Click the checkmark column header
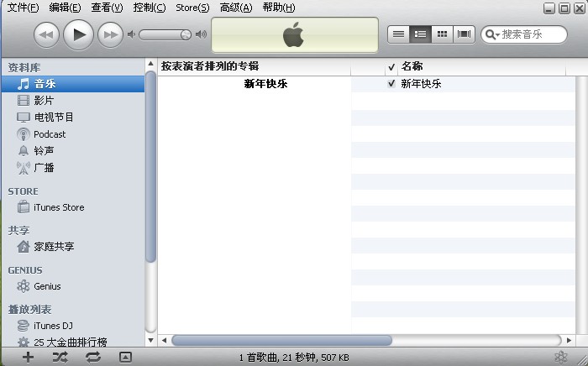This screenshot has width=588, height=366. click(391, 67)
